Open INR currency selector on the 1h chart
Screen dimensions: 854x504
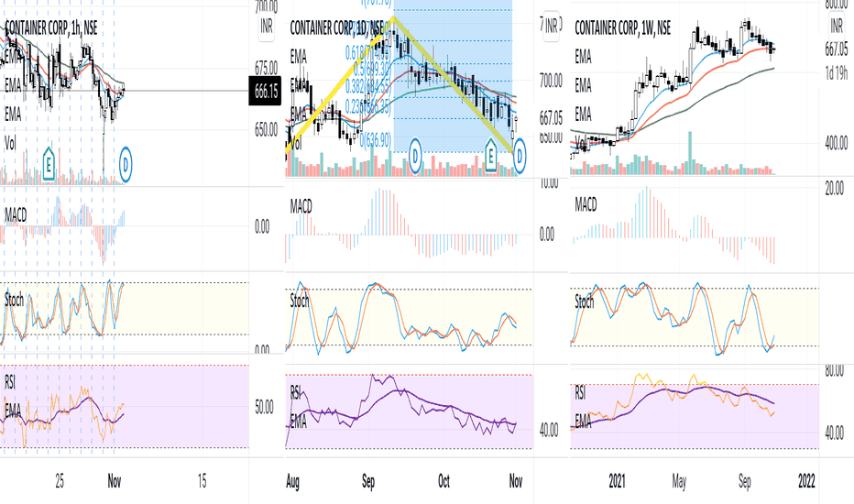(267, 27)
